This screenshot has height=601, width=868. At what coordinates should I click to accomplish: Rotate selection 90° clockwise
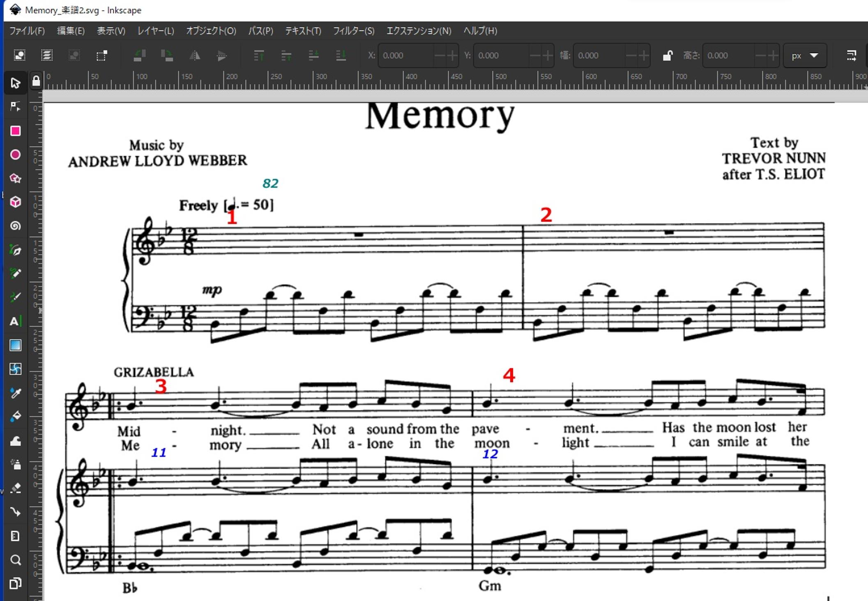167,55
